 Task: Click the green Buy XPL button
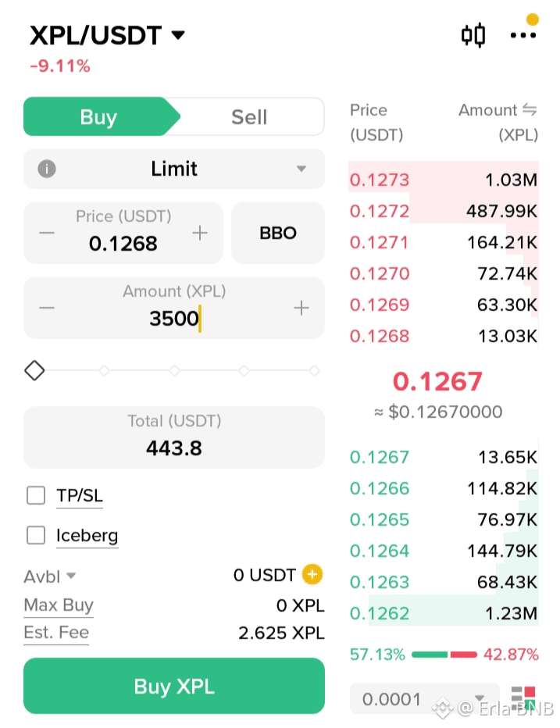[x=174, y=686]
